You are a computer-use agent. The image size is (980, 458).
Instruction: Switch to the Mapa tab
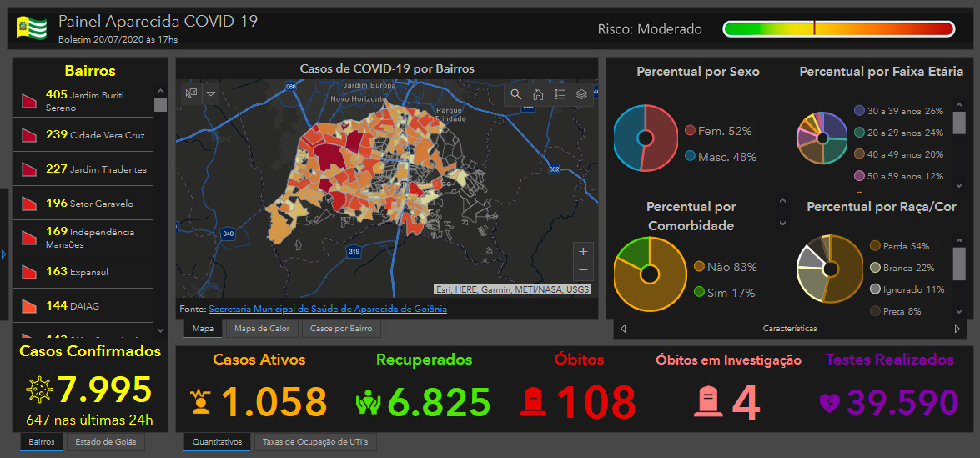pos(204,329)
